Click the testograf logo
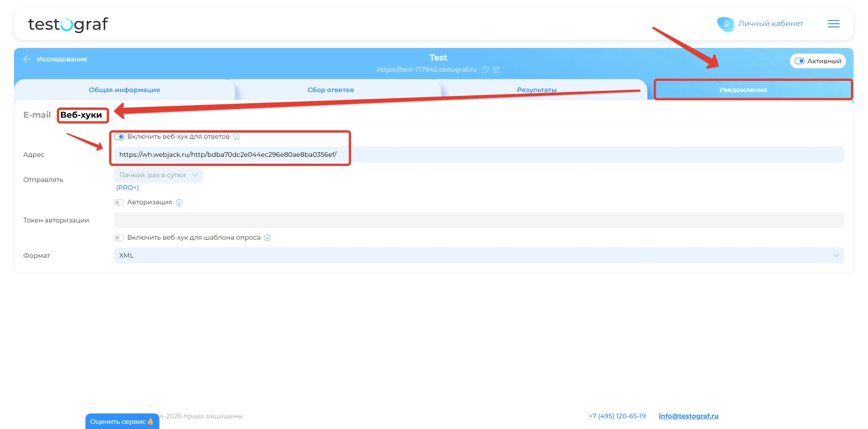This screenshot has height=429, width=868. 68,24
